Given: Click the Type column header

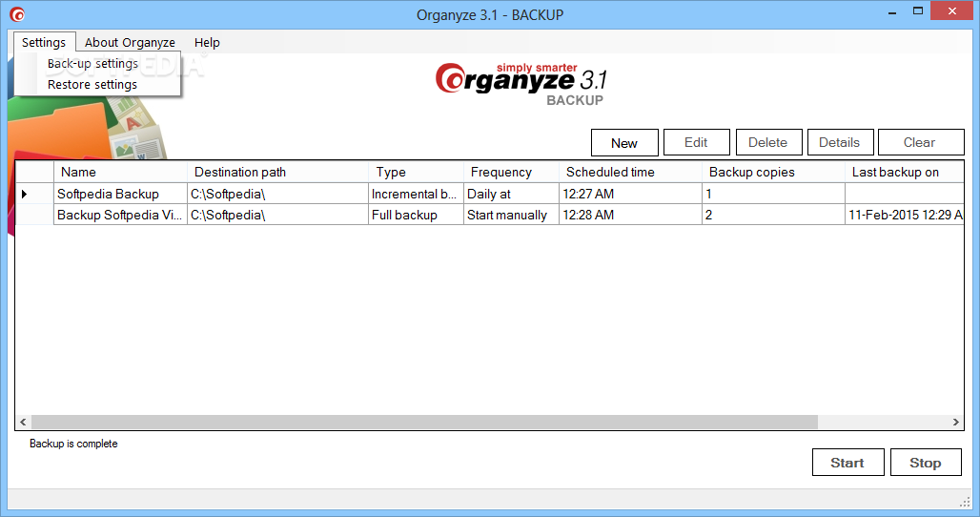Looking at the screenshot, I should tap(417, 172).
